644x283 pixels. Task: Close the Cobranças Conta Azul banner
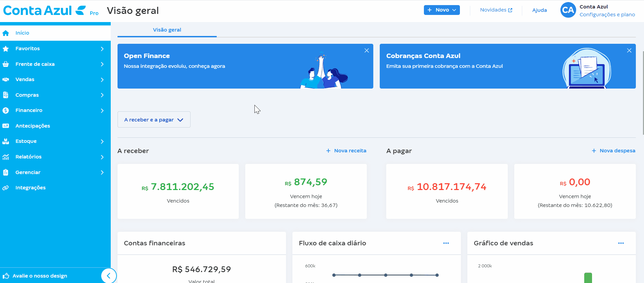click(x=629, y=51)
